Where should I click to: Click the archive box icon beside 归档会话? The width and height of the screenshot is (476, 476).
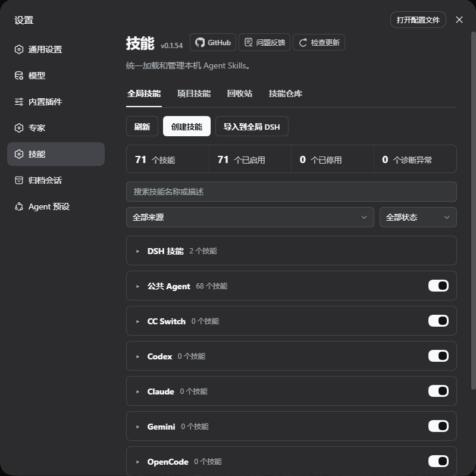19,180
